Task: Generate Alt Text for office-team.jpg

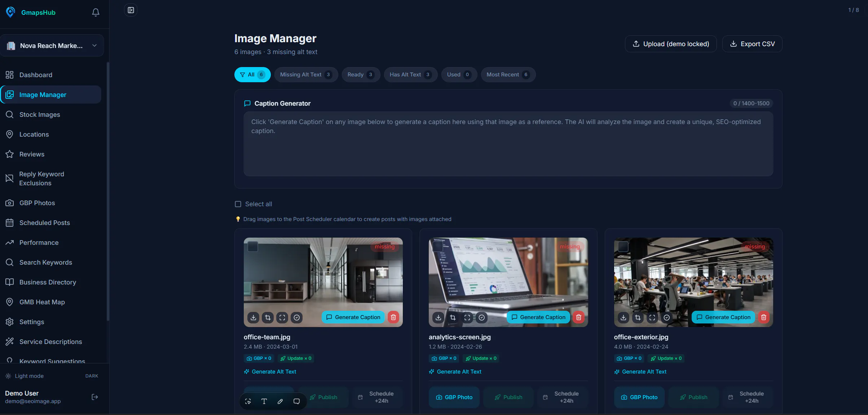Action: 270,372
